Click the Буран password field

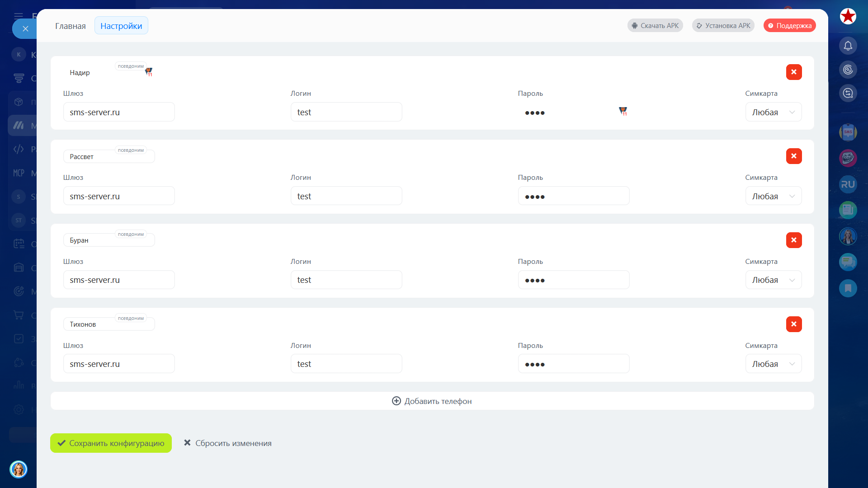(573, 280)
